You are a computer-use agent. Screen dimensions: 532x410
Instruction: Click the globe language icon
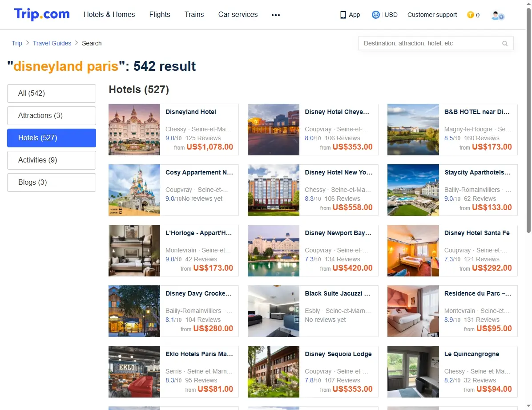tap(375, 15)
